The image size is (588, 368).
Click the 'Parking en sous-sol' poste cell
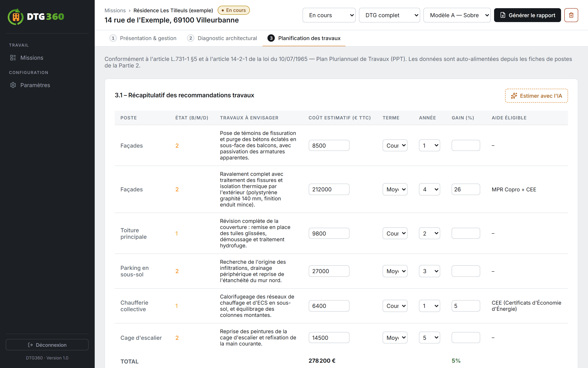[134, 271]
